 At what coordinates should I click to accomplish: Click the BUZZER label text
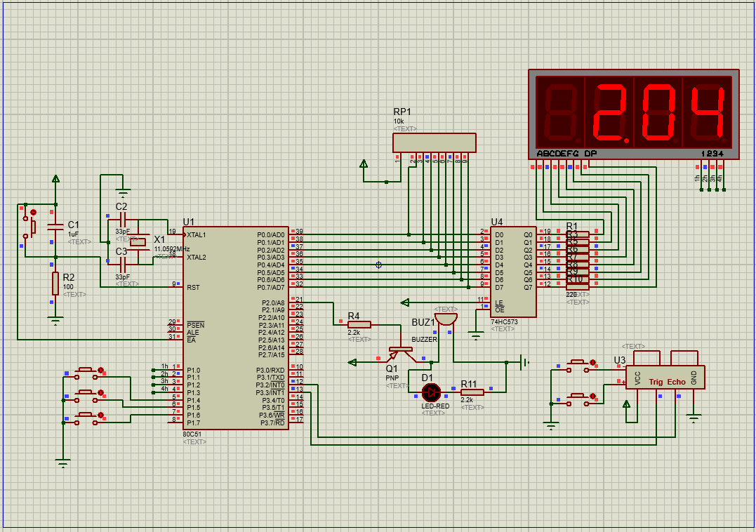(x=424, y=339)
